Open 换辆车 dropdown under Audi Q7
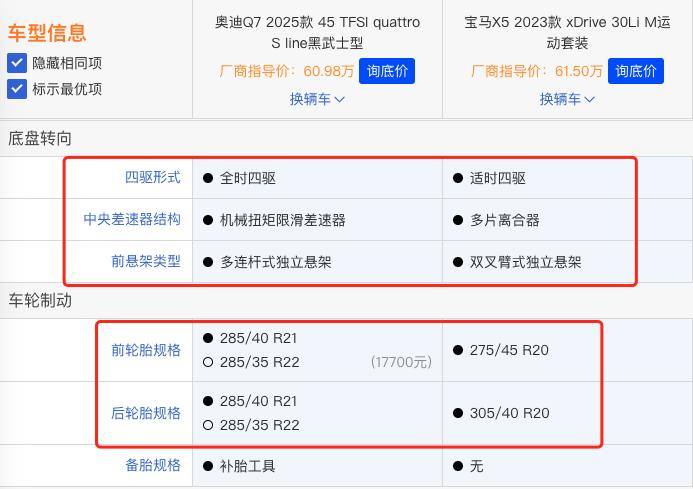This screenshot has width=693, height=489. tap(317, 99)
